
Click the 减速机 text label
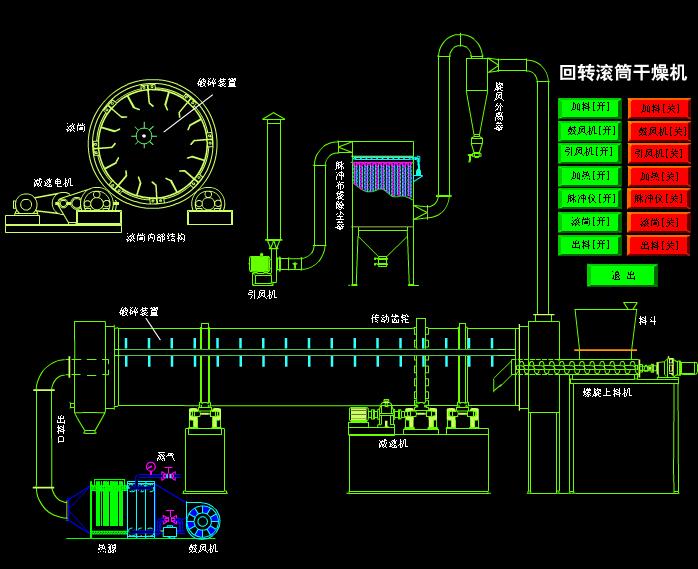pyautogui.click(x=393, y=443)
